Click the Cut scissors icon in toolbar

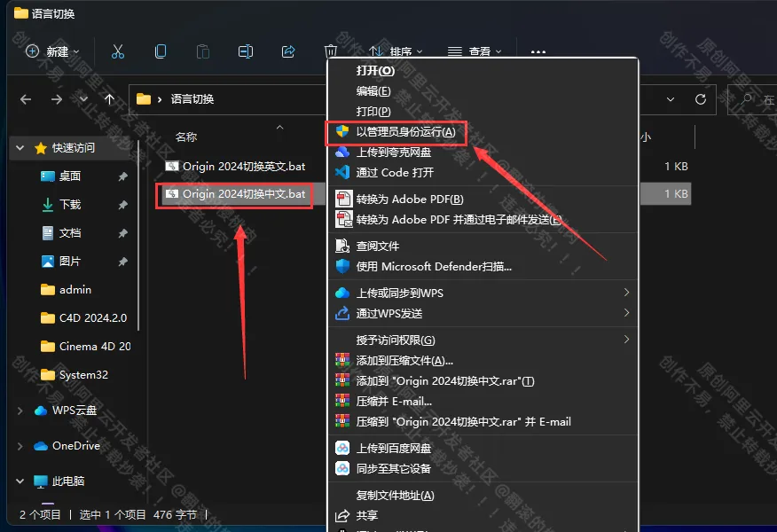(x=117, y=51)
